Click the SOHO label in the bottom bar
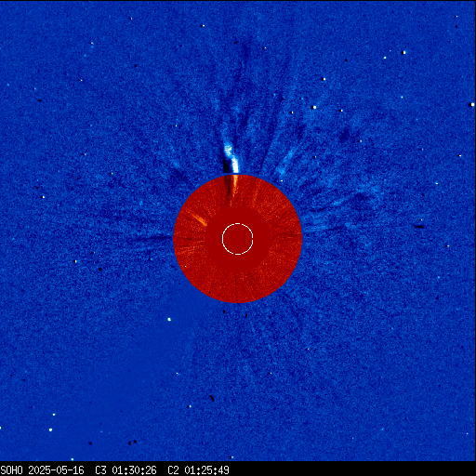The width and height of the screenshot is (476, 476). tap(12, 470)
